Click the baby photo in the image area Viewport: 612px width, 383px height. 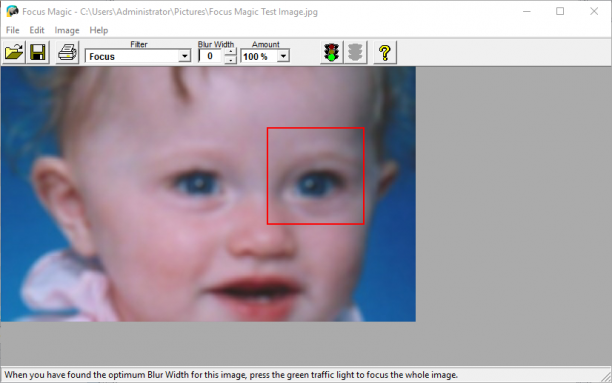[208, 194]
